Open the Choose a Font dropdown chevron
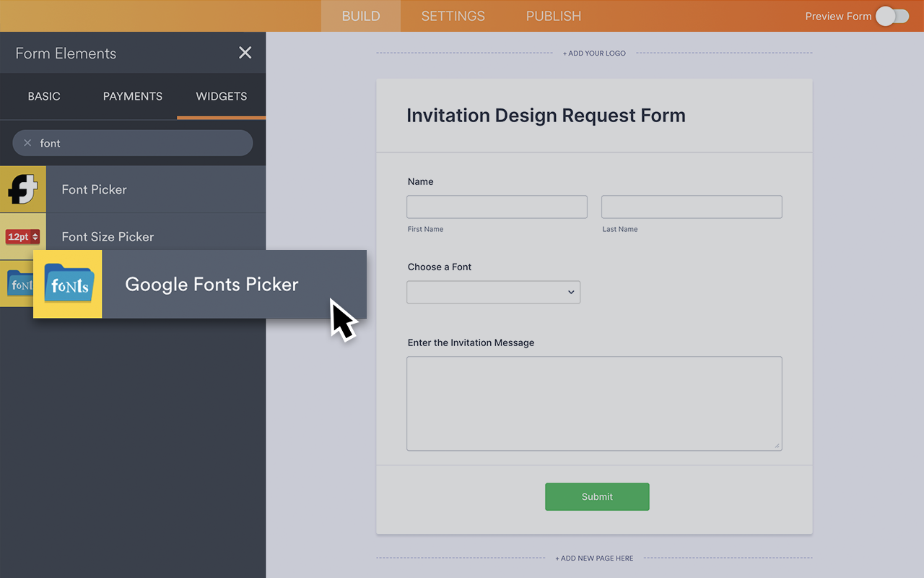Screen dimensions: 924x578 tap(570, 292)
